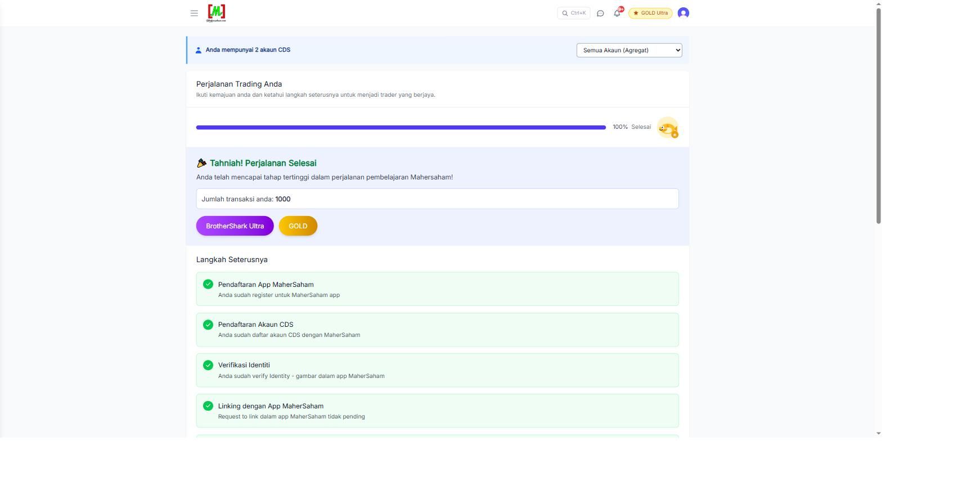This screenshot has width=980, height=486.
Task: Click the 100% Selesai label
Action: 632,127
